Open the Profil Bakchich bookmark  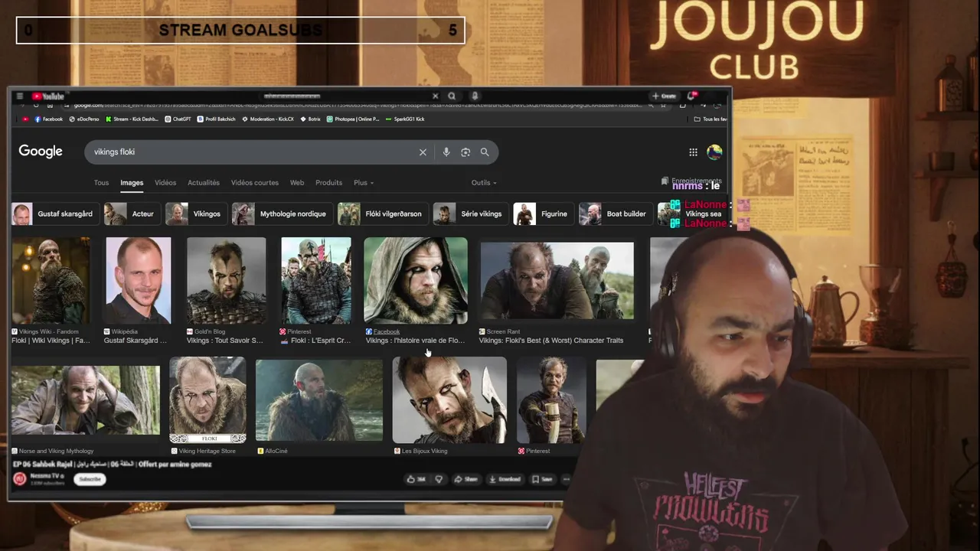click(x=217, y=119)
